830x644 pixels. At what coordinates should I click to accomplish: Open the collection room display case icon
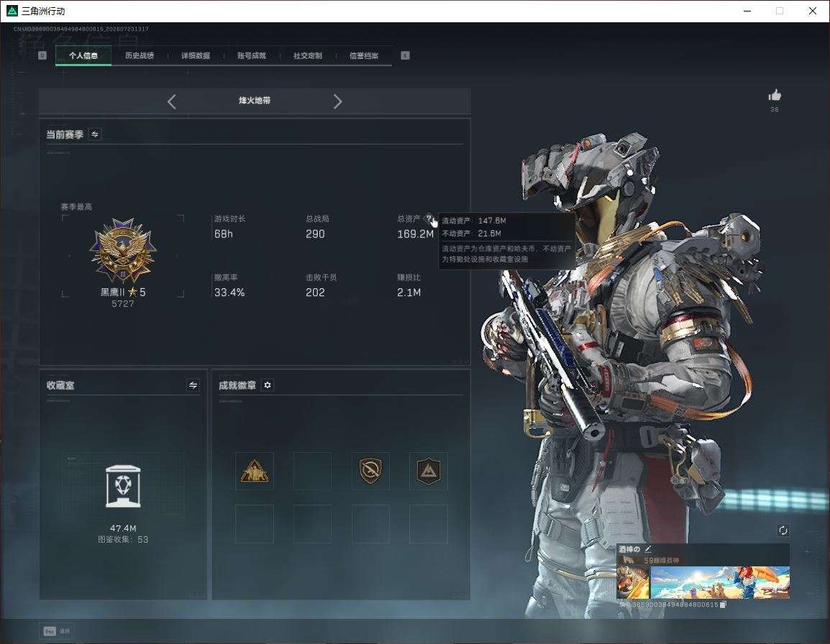pyautogui.click(x=123, y=487)
